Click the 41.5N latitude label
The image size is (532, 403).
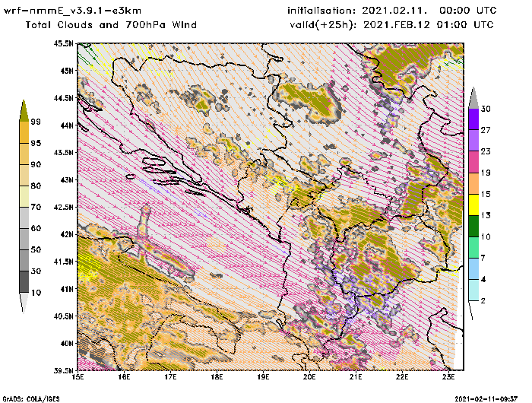[63, 262]
